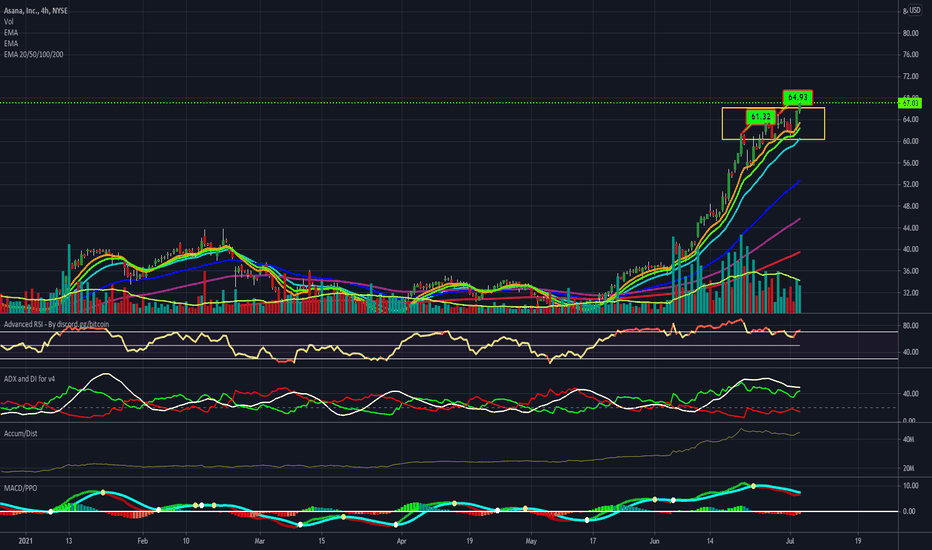
Task: Click the green 67.03 current price tag
Action: [910, 103]
